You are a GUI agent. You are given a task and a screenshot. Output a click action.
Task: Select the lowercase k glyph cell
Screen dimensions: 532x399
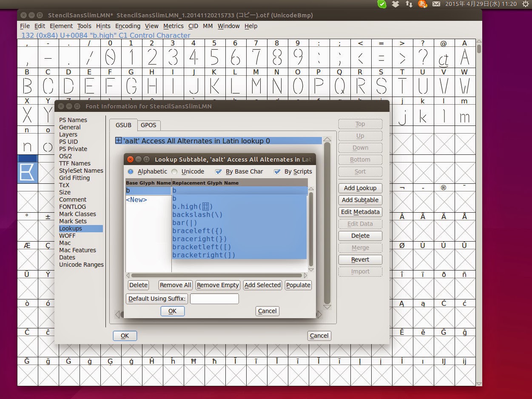click(423, 115)
